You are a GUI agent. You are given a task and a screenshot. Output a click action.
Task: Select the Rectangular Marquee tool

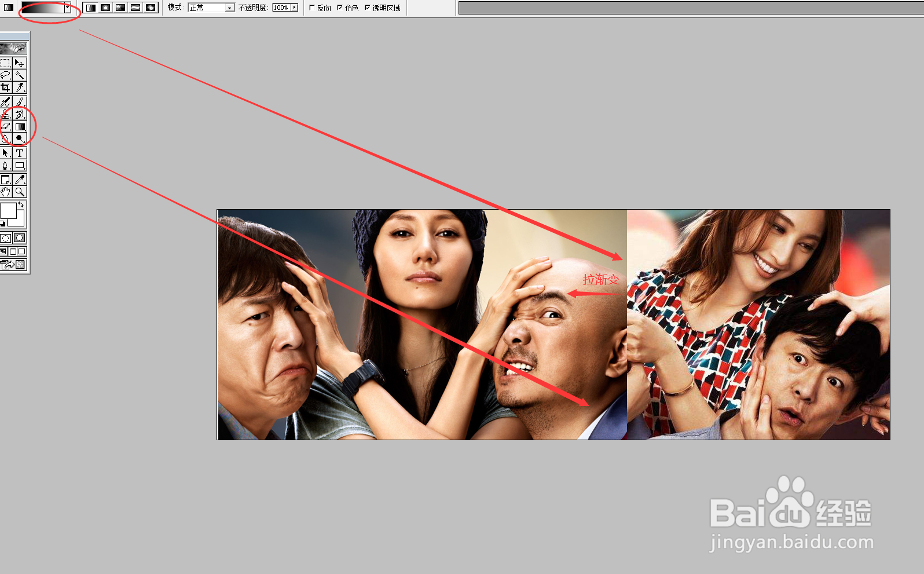[6, 63]
